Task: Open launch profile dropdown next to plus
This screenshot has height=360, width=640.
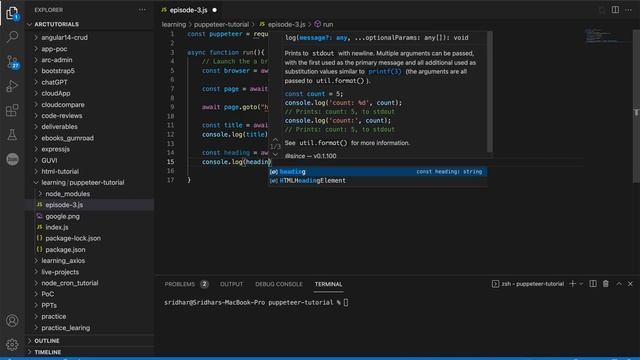Action: click(581, 284)
